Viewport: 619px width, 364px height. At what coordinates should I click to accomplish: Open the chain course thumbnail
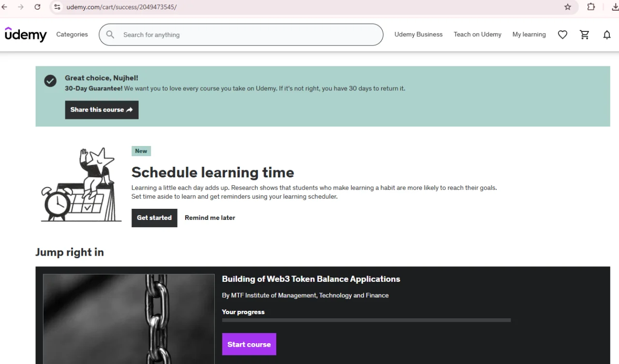[x=129, y=319]
